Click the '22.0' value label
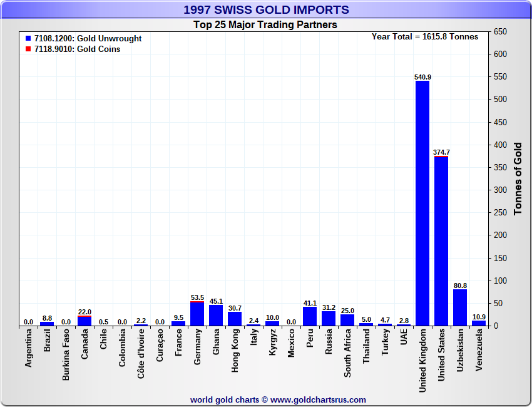This screenshot has width=532, height=407. 84,312
